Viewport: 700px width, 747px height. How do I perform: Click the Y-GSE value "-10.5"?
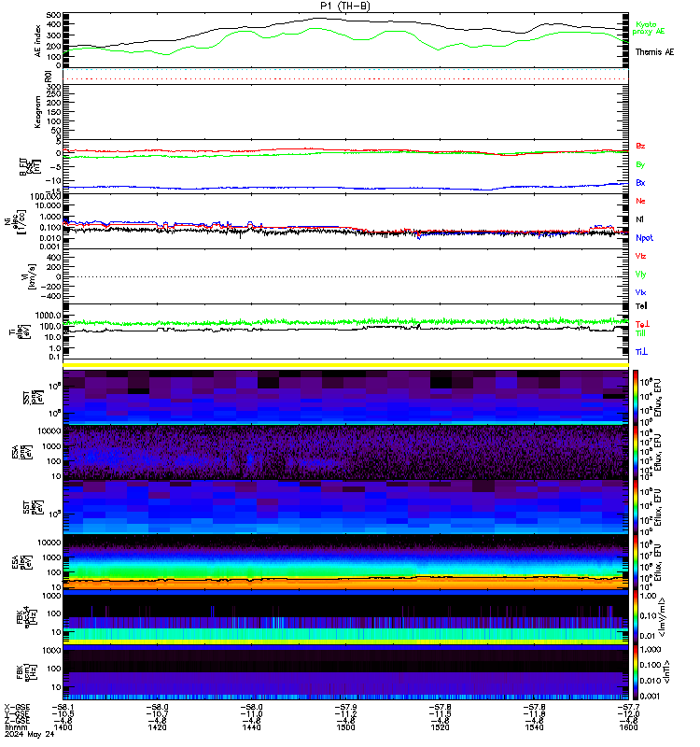pyautogui.click(x=63, y=713)
